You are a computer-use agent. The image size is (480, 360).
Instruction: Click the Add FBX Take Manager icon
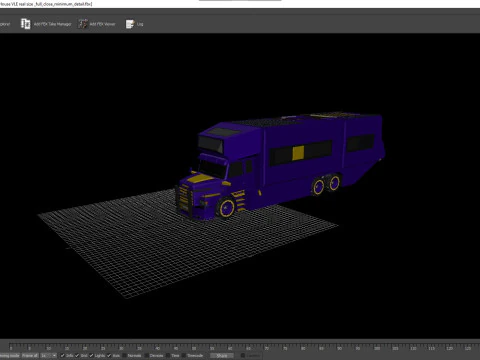click(25, 24)
